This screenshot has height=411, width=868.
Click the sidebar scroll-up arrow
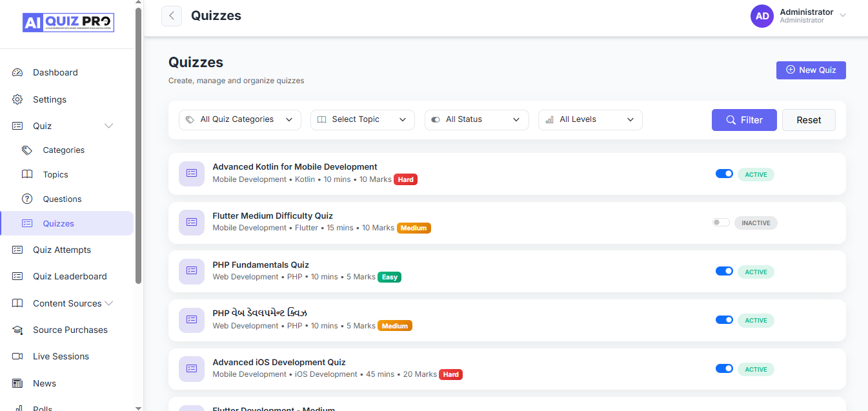[x=138, y=3]
